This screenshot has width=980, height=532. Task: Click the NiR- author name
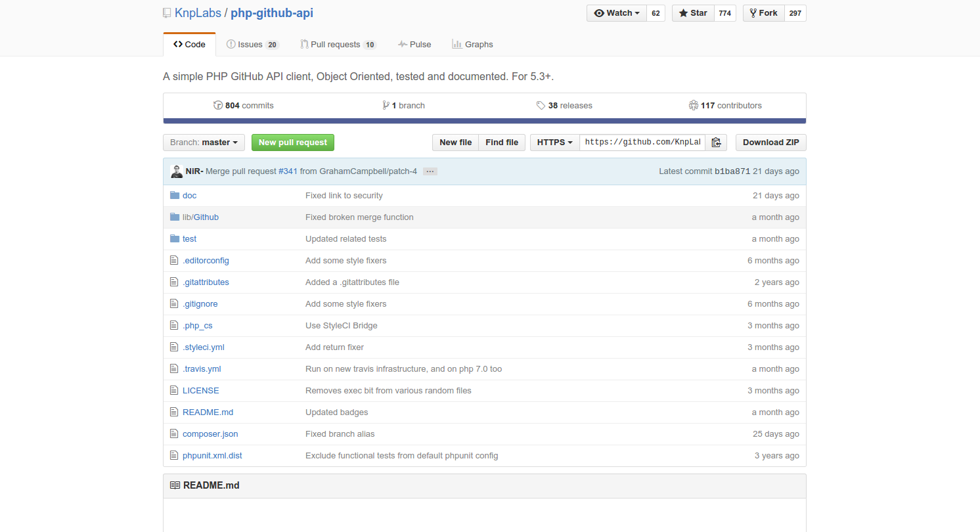pos(194,171)
